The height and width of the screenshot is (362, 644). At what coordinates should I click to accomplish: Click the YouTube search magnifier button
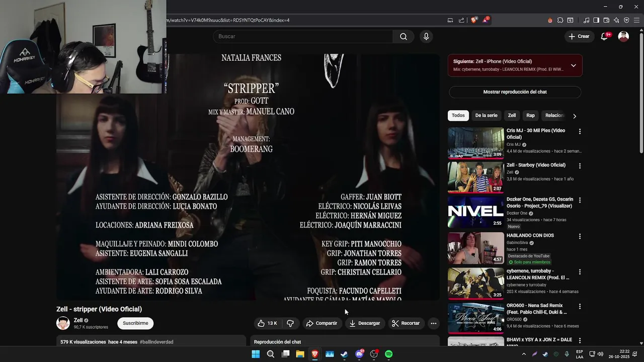coord(404,36)
